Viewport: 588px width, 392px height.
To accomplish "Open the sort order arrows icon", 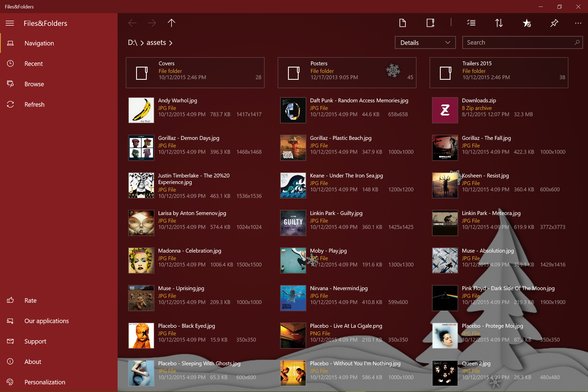I will 499,23.
